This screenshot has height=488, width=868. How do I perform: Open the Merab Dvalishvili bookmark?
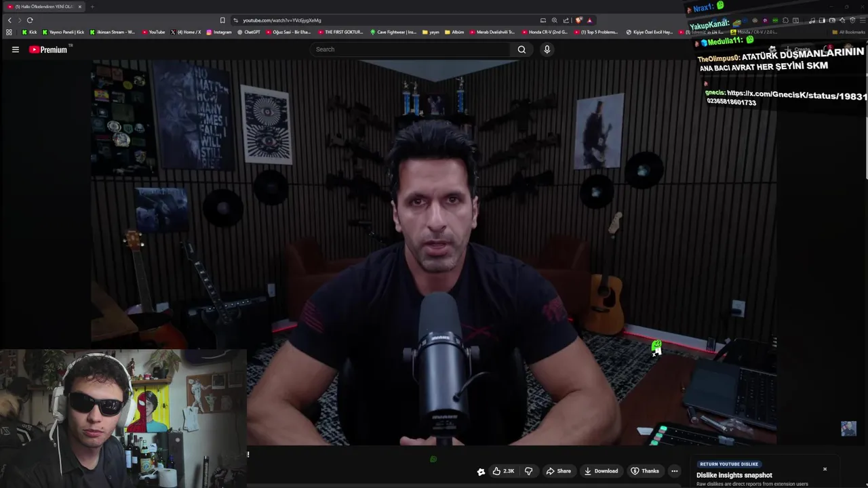click(492, 32)
